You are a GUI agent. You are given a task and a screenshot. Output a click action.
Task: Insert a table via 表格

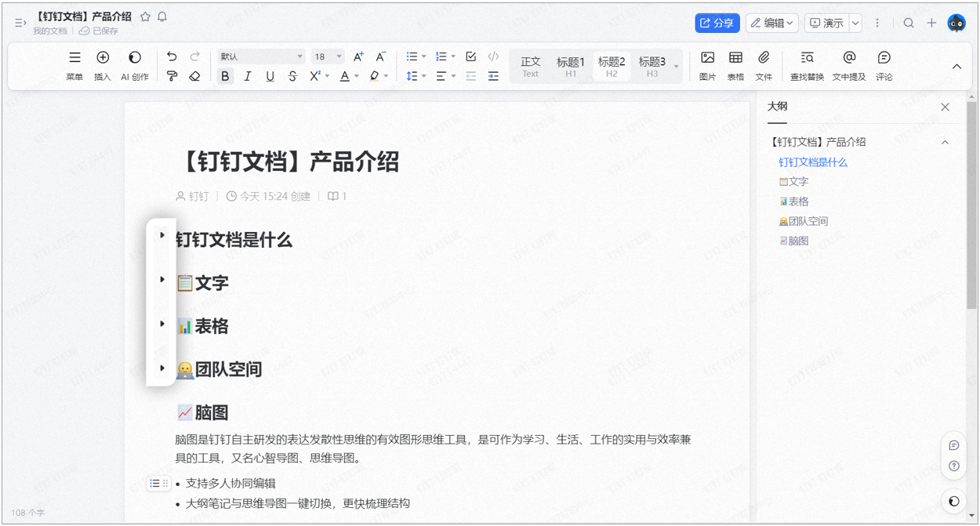point(735,65)
